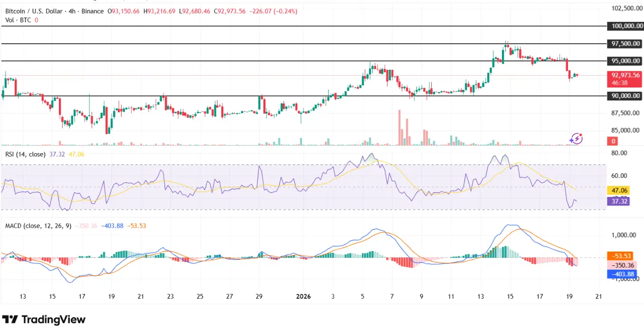The width and height of the screenshot is (644, 331).
Task: Click the red volume tag showing 0
Action: (x=613, y=141)
